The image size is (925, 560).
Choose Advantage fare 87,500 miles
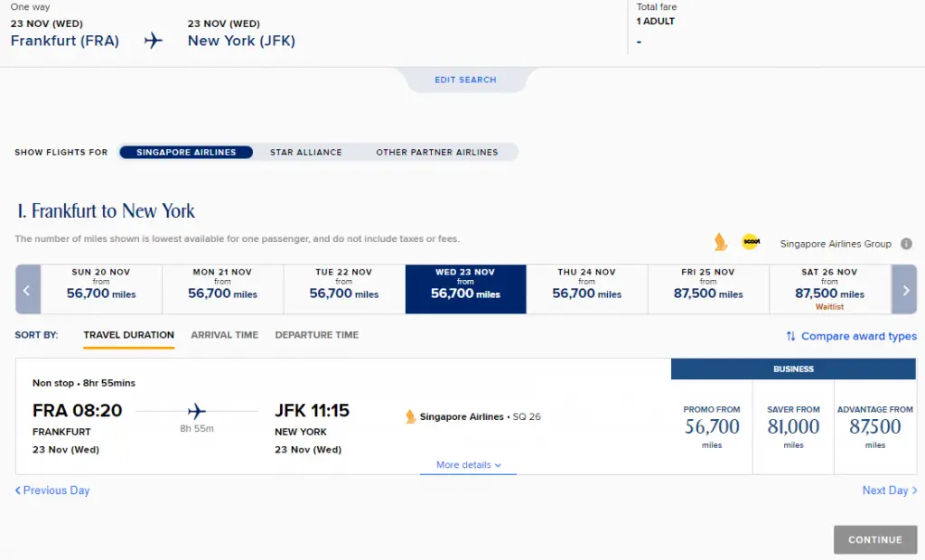pos(874,426)
